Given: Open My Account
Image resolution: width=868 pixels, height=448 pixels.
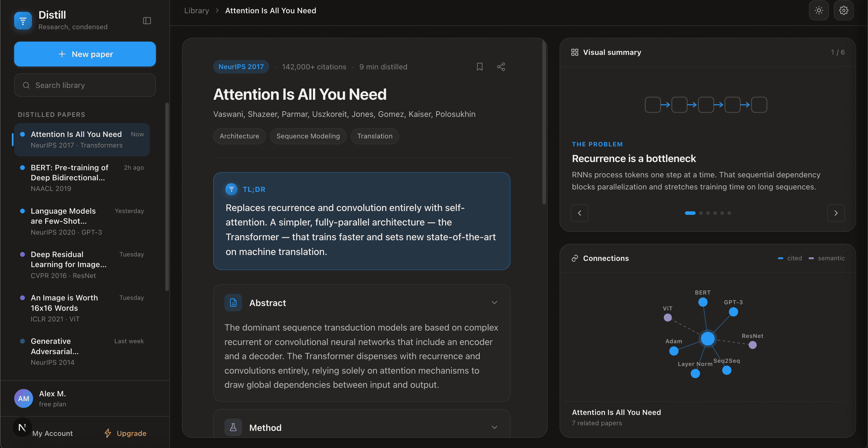Looking at the screenshot, I should pos(53,433).
